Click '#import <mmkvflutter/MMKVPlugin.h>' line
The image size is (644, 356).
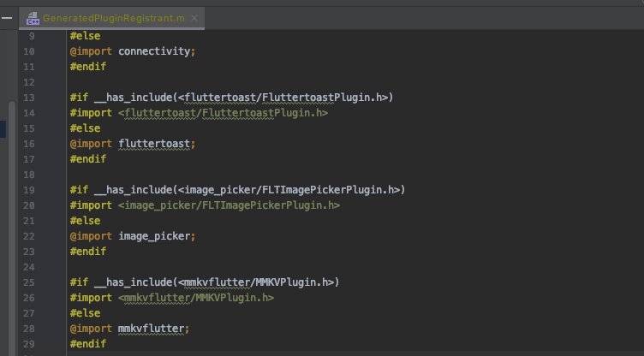(x=171, y=298)
